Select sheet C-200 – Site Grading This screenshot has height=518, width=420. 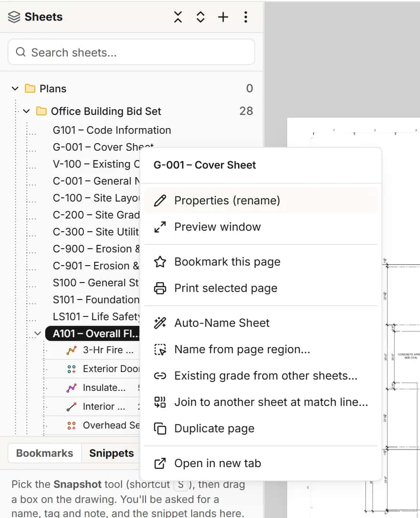(x=97, y=215)
